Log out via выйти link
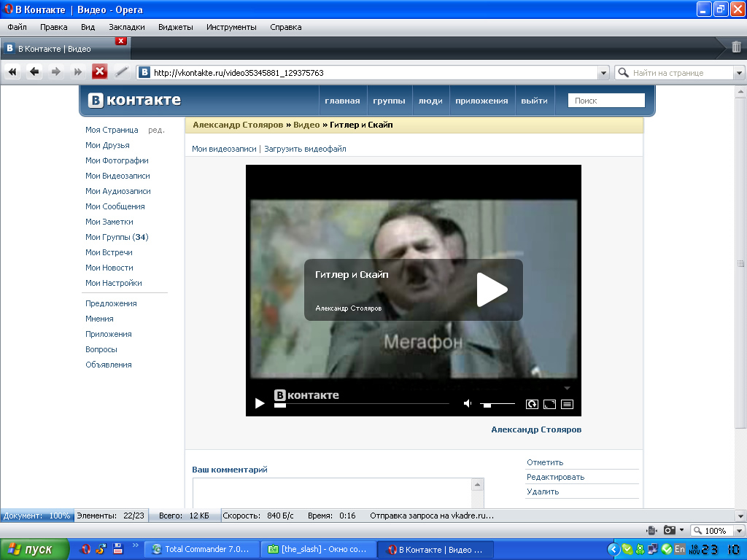Viewport: 747px width, 560px height. coord(535,101)
